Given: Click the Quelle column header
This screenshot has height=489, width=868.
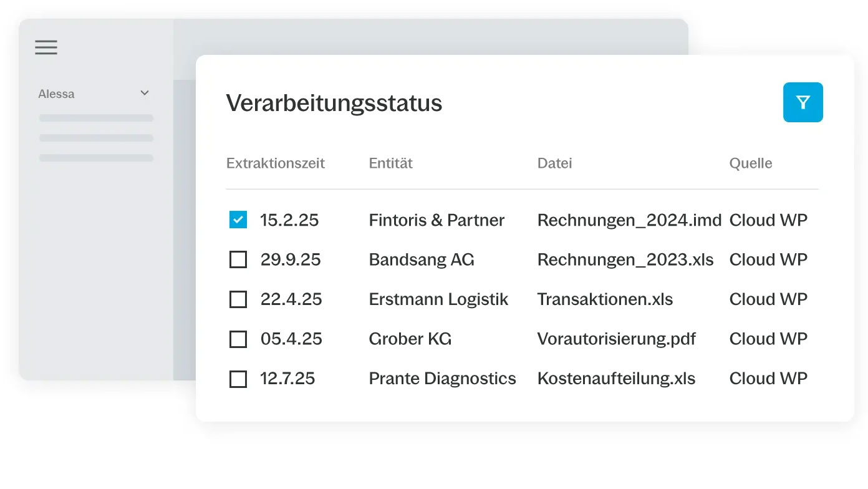Looking at the screenshot, I should [751, 163].
